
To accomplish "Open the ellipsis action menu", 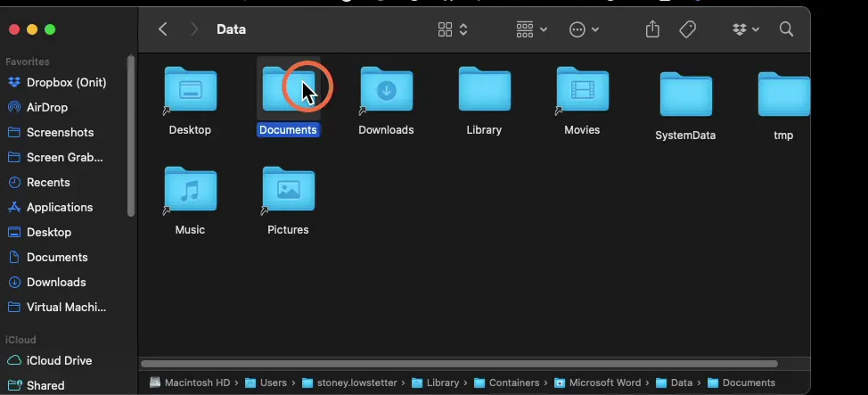I will click(584, 29).
